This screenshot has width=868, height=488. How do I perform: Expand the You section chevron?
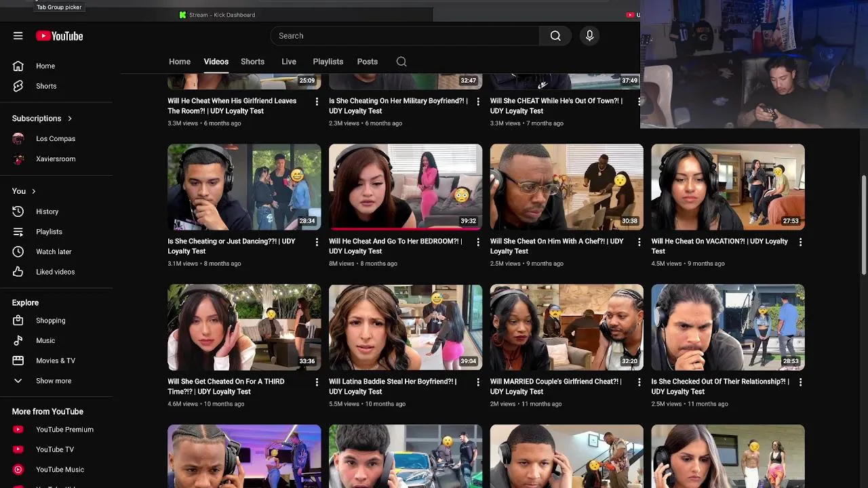(x=33, y=191)
